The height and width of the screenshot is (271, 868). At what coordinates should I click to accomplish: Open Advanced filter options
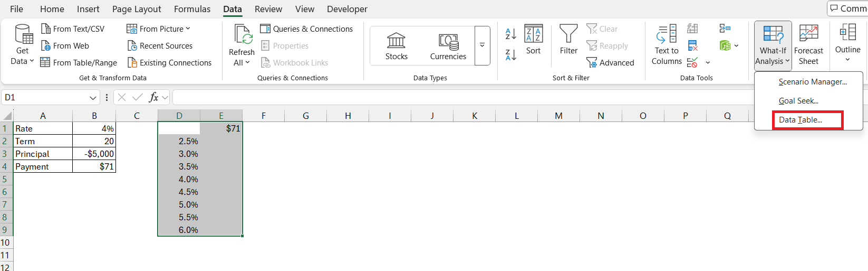coord(610,63)
